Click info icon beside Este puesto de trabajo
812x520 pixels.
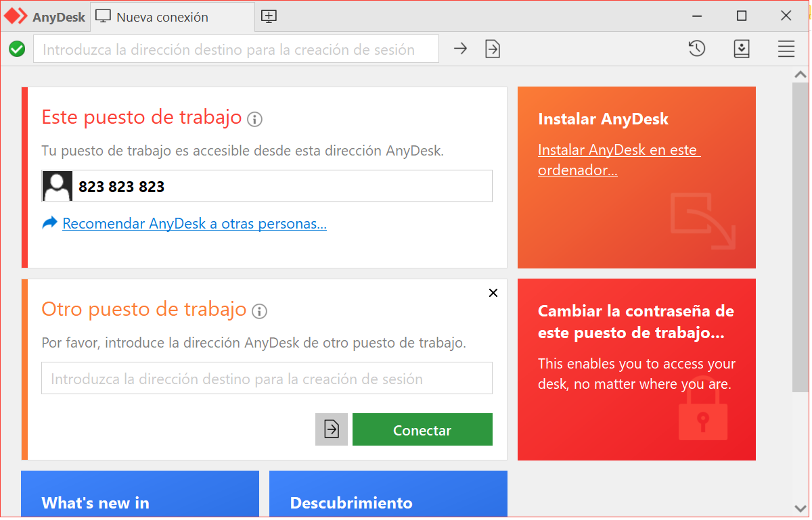coord(254,120)
